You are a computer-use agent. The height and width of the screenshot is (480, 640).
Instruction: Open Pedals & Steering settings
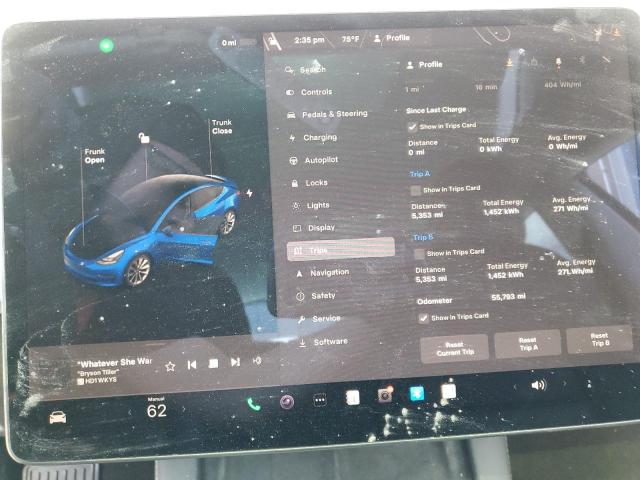click(327, 114)
